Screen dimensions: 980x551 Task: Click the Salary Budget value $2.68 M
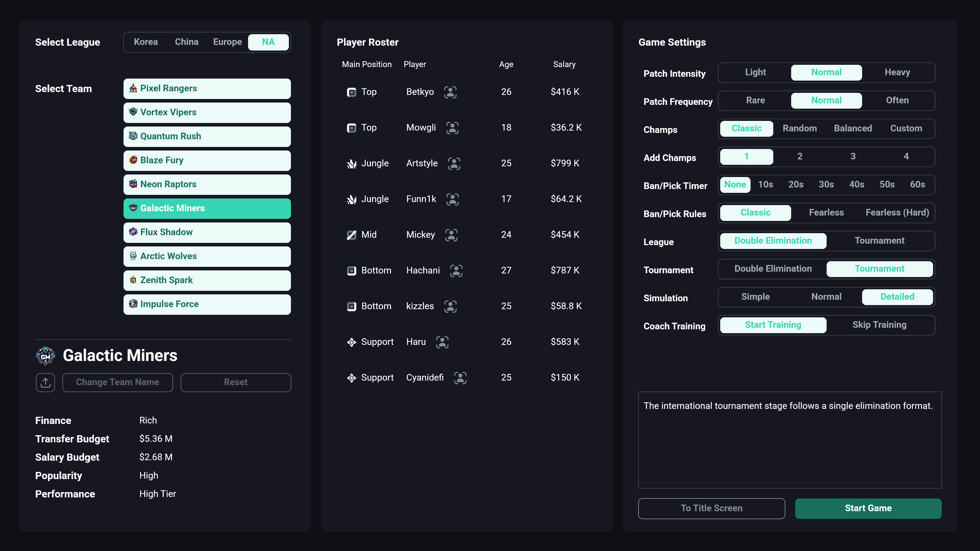[x=156, y=457]
